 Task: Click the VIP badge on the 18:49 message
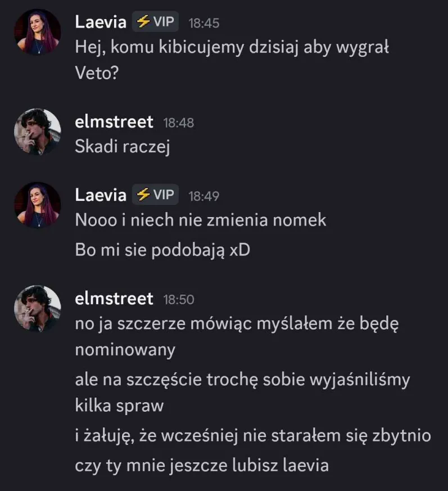pyautogui.click(x=156, y=195)
